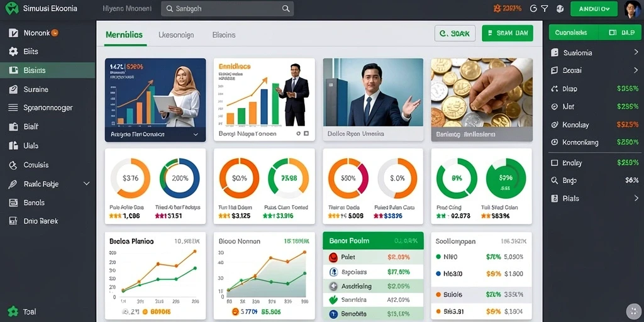Click the DA.P tab in right panel
Viewport: 644px width, 322px height.
619,33
